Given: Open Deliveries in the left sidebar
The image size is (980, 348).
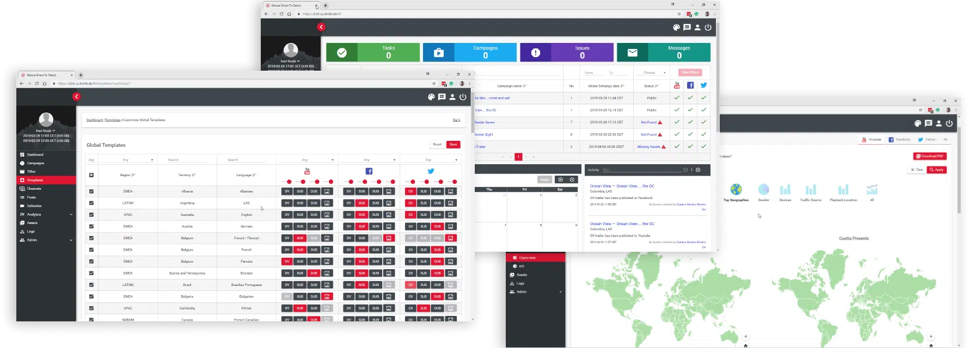Looking at the screenshot, I should (34, 206).
